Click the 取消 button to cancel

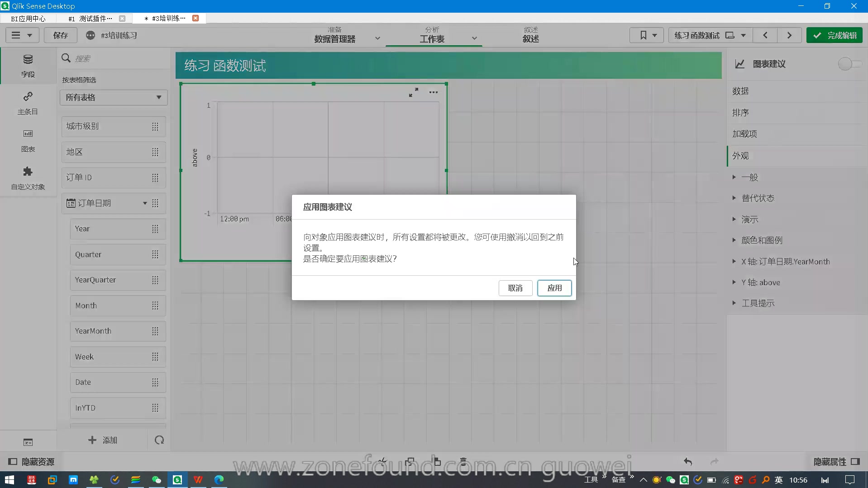(x=515, y=288)
